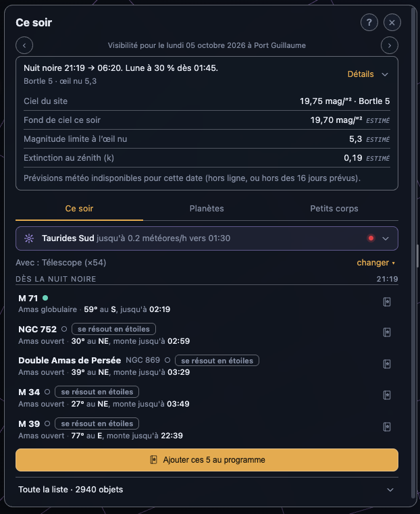Collapse the Détails section
Viewport: 420px width, 514px height.
[368, 74]
